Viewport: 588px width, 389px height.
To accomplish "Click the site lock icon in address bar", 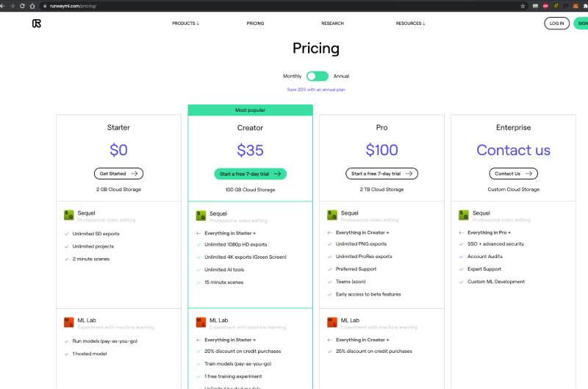I will tap(45, 6).
